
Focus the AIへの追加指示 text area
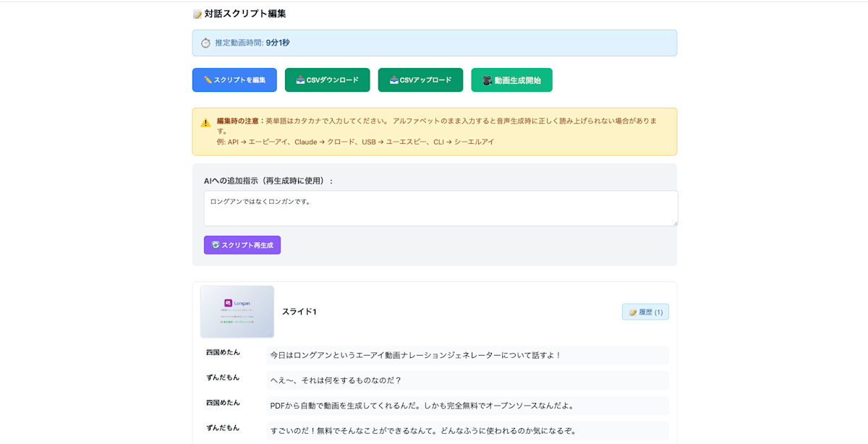pyautogui.click(x=441, y=208)
